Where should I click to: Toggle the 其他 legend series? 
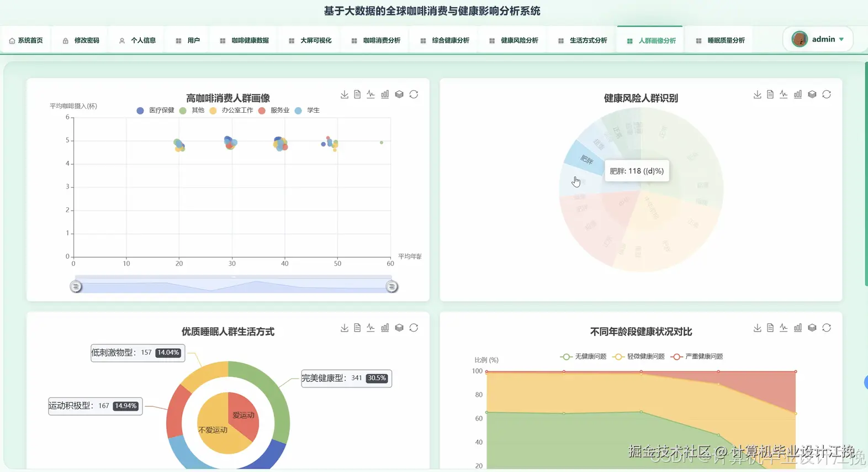point(192,111)
